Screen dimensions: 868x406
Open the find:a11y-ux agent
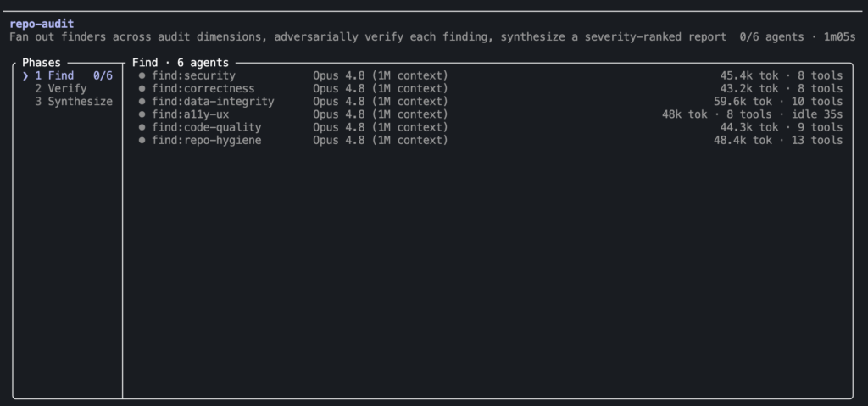(491, 114)
